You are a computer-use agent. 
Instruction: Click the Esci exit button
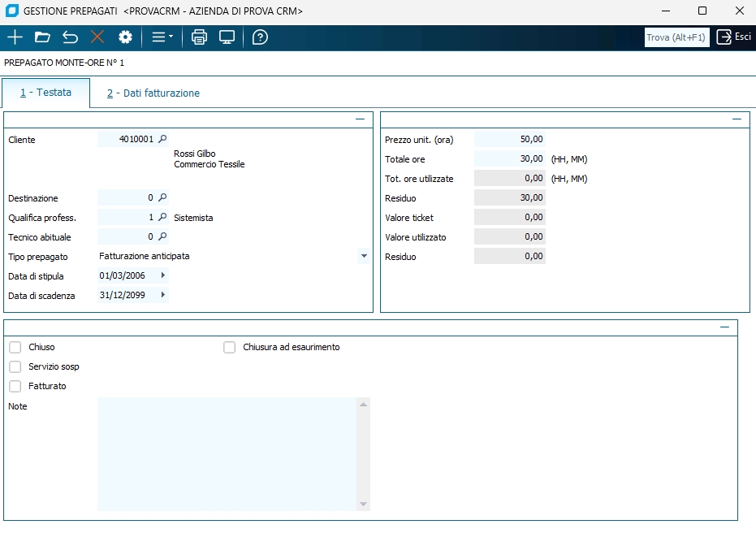pyautogui.click(x=733, y=37)
